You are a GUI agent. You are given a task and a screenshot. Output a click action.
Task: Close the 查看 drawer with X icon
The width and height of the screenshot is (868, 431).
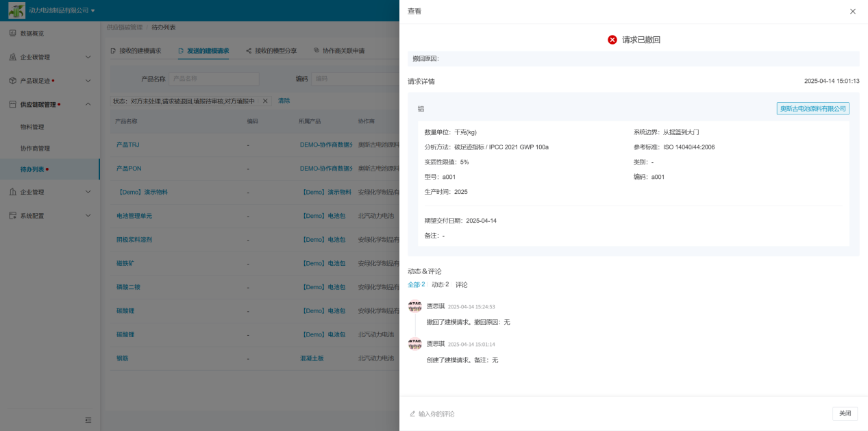pyautogui.click(x=852, y=12)
